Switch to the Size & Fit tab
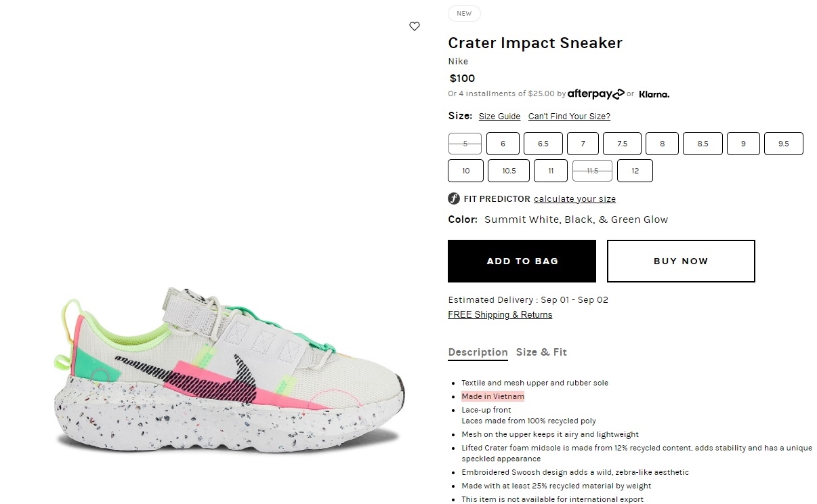 click(x=541, y=352)
